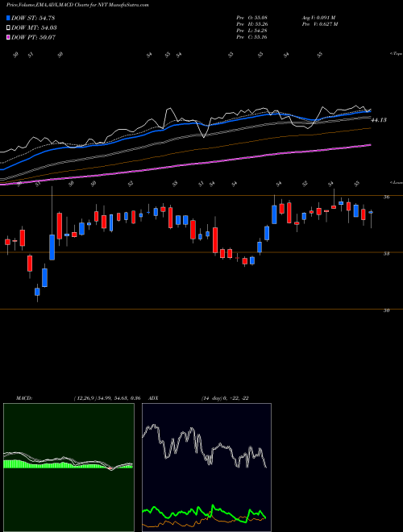Select the 'DOW MT: 54.03' legend text

34,28
